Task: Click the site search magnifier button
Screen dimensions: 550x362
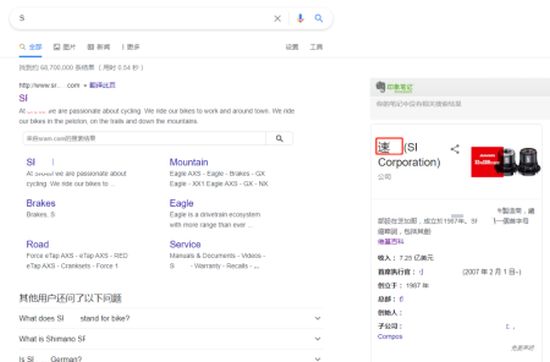Action: tap(279, 138)
